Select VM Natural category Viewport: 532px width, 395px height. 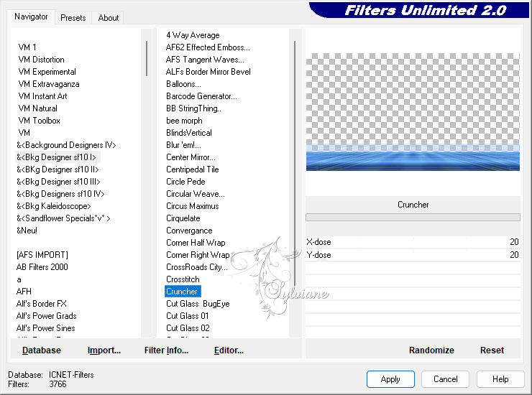pos(37,108)
